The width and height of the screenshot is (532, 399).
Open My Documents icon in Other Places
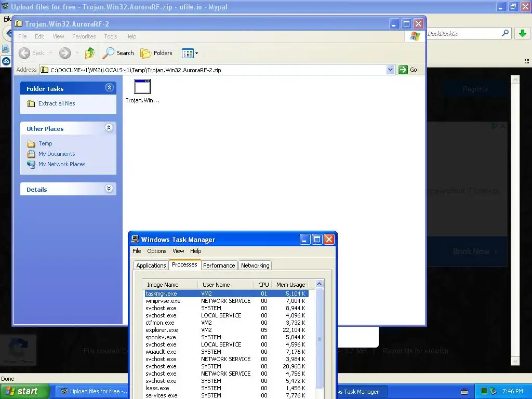click(x=31, y=154)
